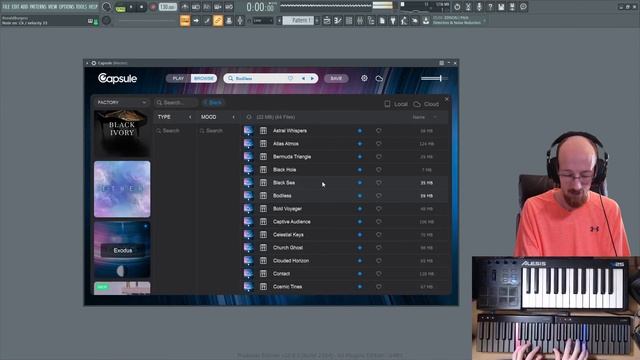
Task: Close the Capsule browser panel X
Action: tap(447, 99)
